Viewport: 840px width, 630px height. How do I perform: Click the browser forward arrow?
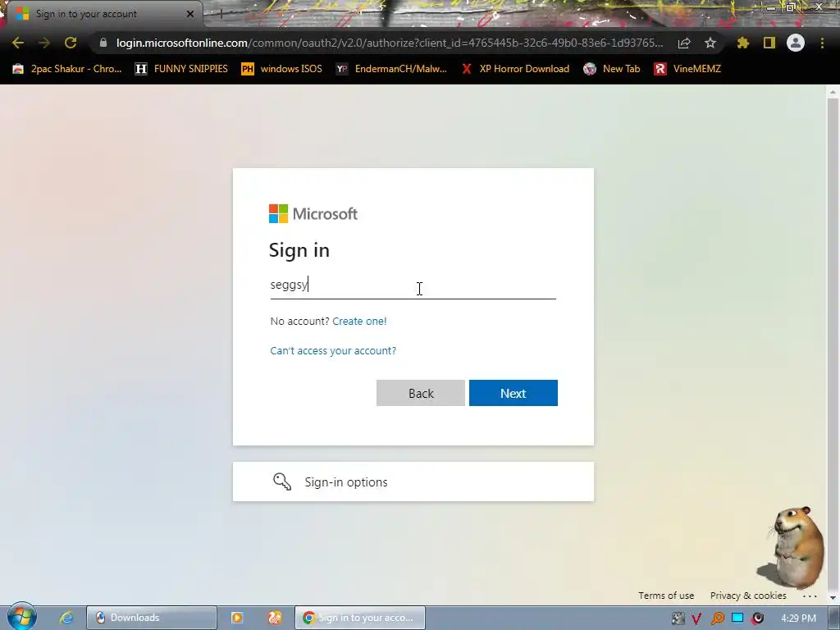click(44, 43)
